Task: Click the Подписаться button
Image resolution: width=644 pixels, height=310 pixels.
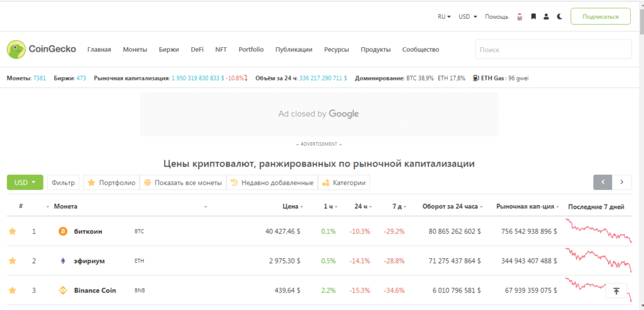Action: (x=601, y=16)
